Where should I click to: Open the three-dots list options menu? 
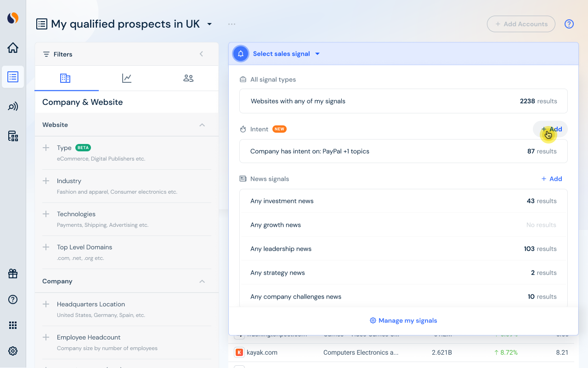[x=232, y=24]
